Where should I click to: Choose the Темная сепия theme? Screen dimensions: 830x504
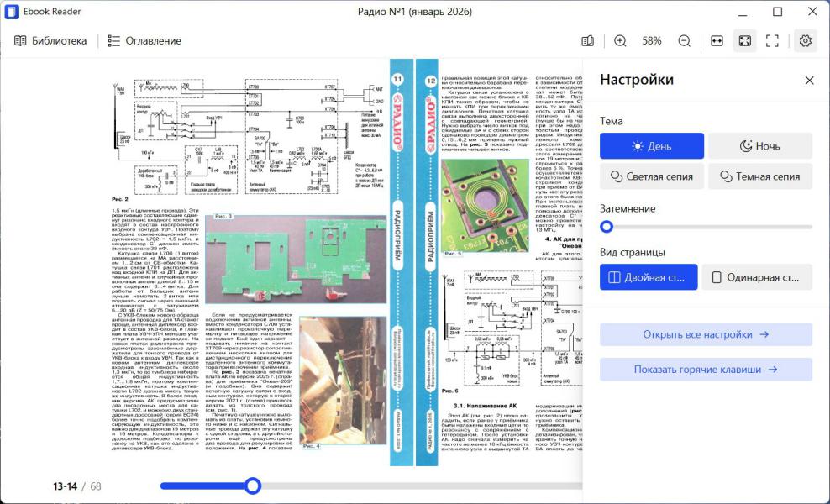tap(759, 176)
